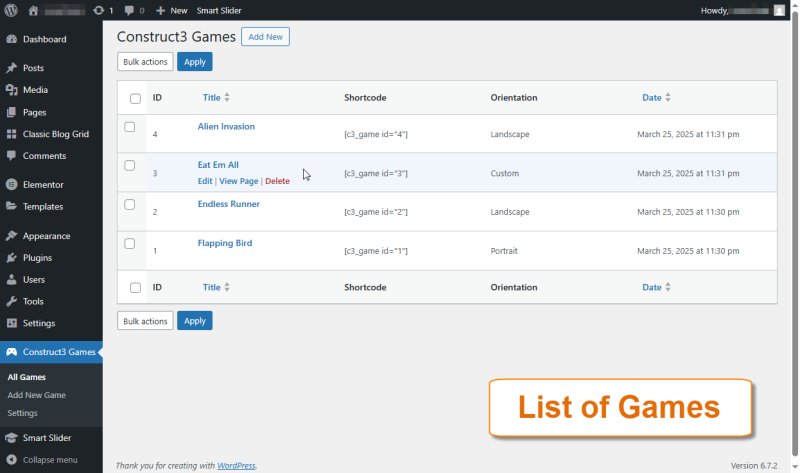Click the plus New icon in admin bar
800x473 pixels.
pos(160,10)
